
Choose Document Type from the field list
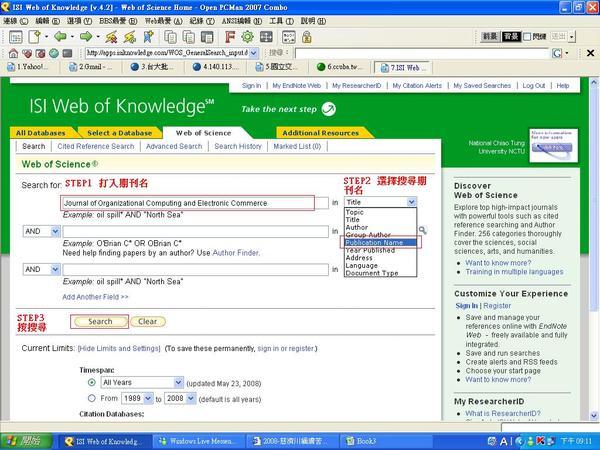coord(380,273)
